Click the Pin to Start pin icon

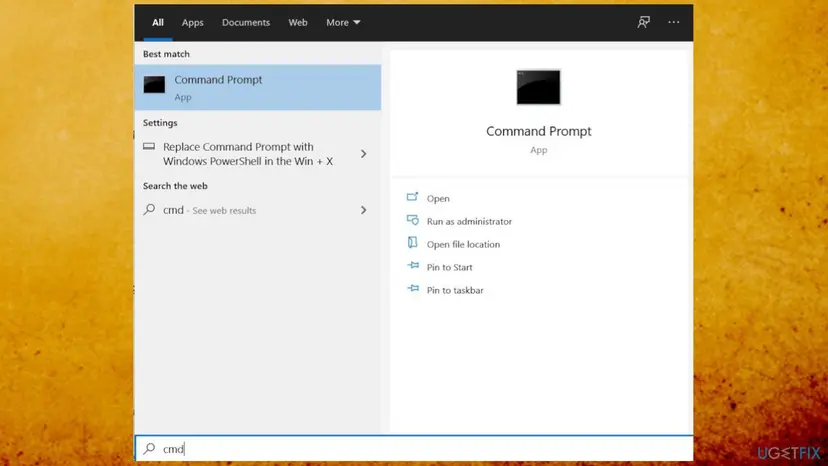413,266
